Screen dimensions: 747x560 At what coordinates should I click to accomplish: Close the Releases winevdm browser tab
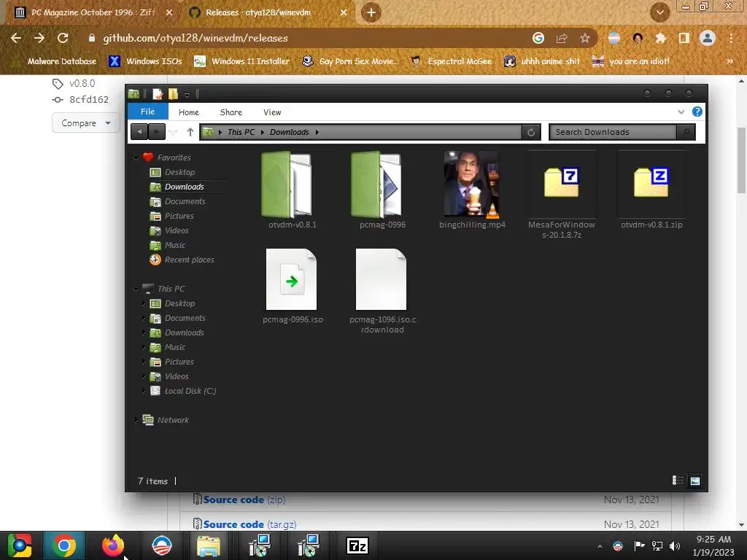click(x=344, y=13)
